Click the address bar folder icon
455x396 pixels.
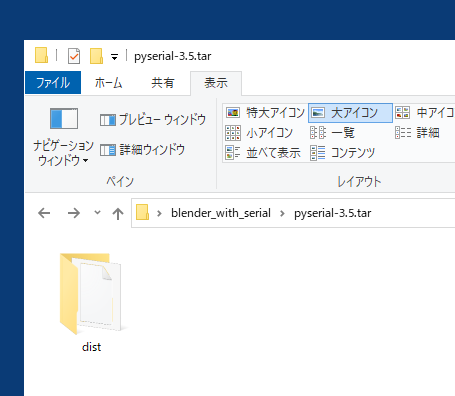pyautogui.click(x=142, y=212)
